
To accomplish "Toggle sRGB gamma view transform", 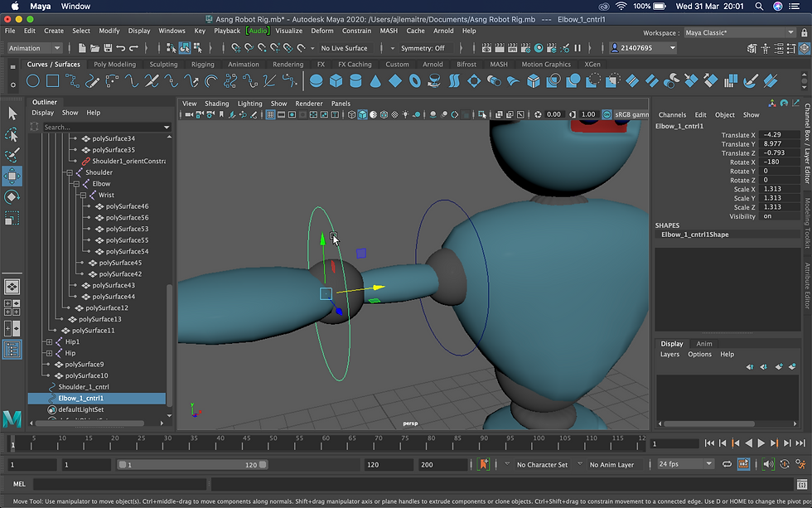I will point(607,114).
